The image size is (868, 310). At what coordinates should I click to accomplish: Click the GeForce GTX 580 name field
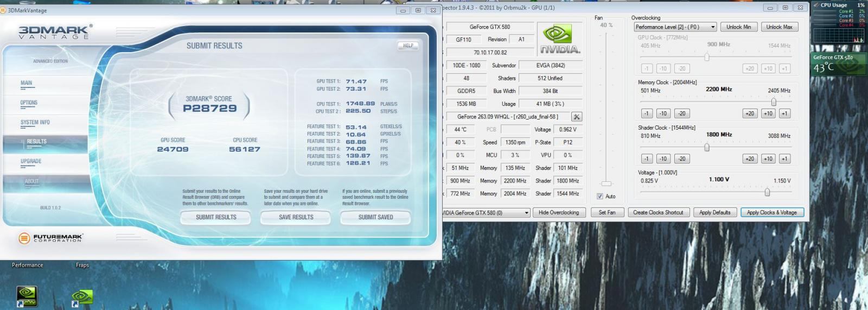point(489,27)
